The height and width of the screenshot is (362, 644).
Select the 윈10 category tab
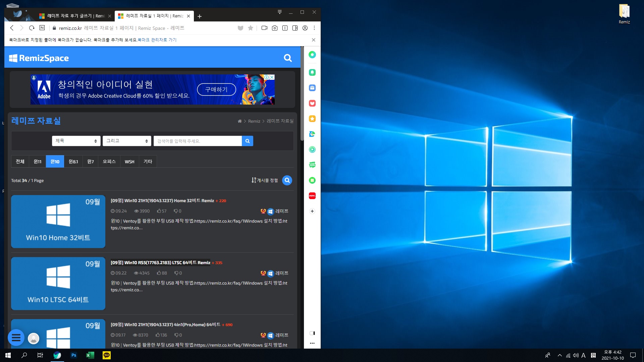[55, 161]
